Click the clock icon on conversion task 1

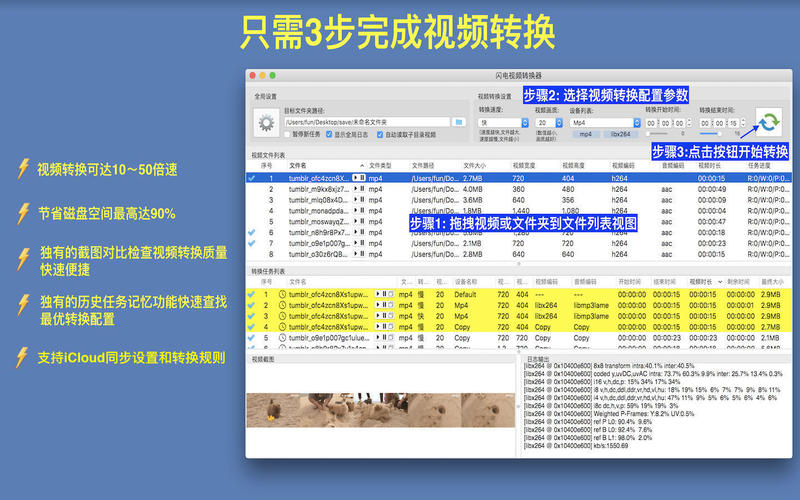(282, 294)
